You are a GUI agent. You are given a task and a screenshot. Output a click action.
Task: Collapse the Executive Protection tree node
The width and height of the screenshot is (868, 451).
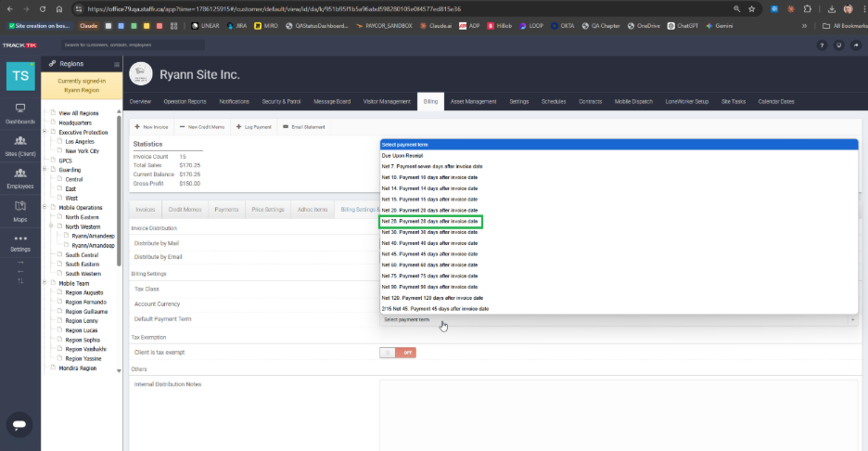pos(45,132)
